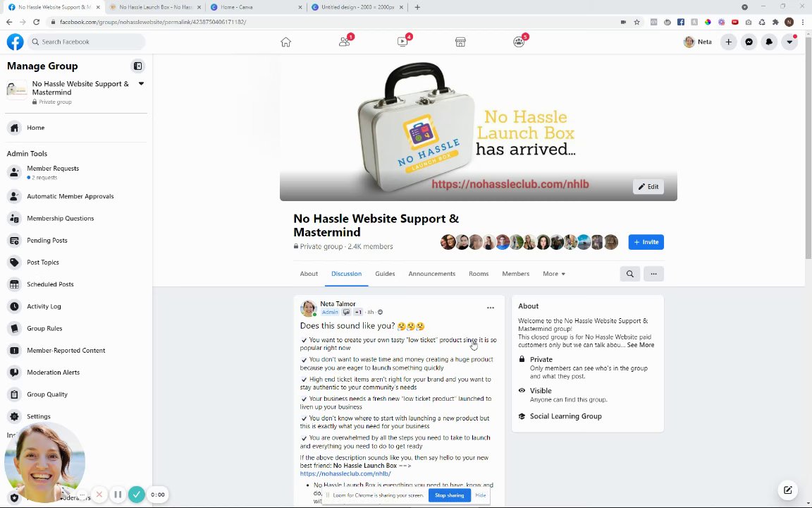Cancel the Loom recording with the X
Image resolution: width=812 pixels, height=508 pixels.
(99, 495)
